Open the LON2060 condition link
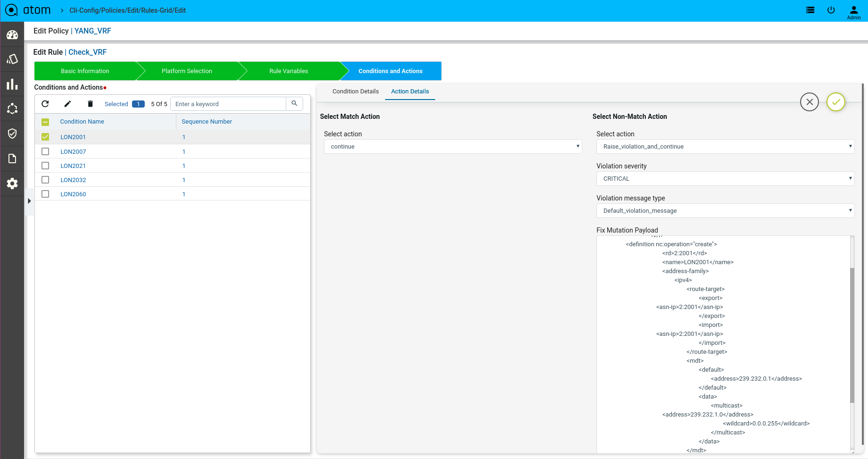The image size is (868, 459). coord(73,194)
